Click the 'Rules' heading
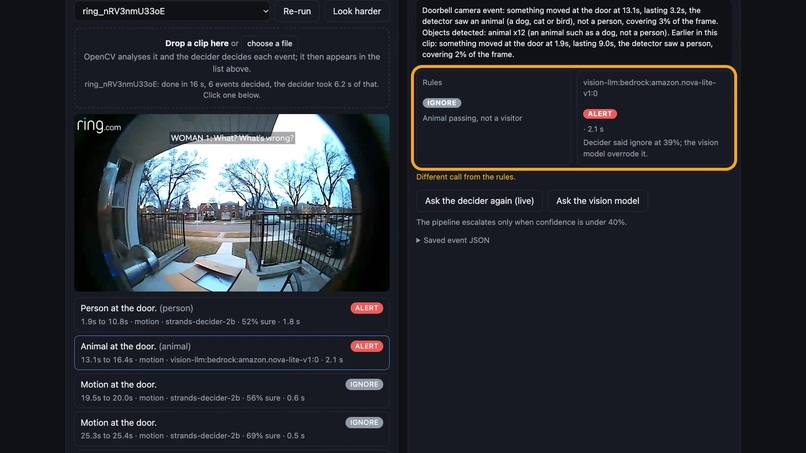This screenshot has height=453, width=806. click(x=432, y=82)
